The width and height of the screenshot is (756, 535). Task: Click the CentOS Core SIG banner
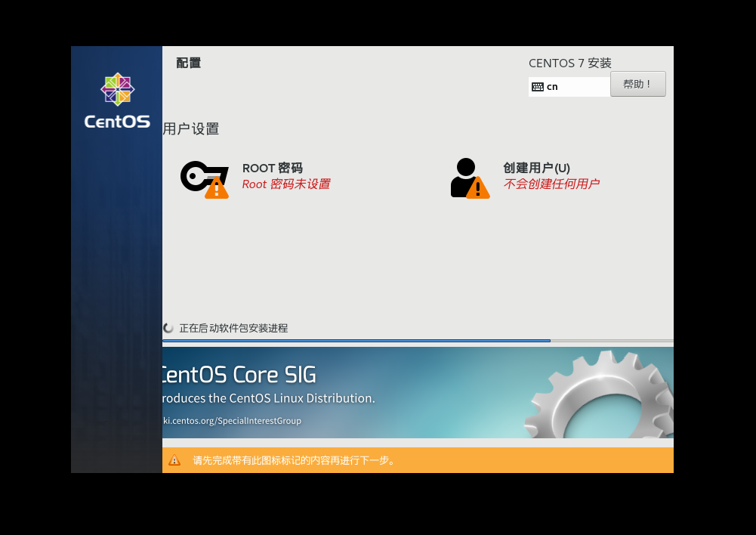coord(418,392)
